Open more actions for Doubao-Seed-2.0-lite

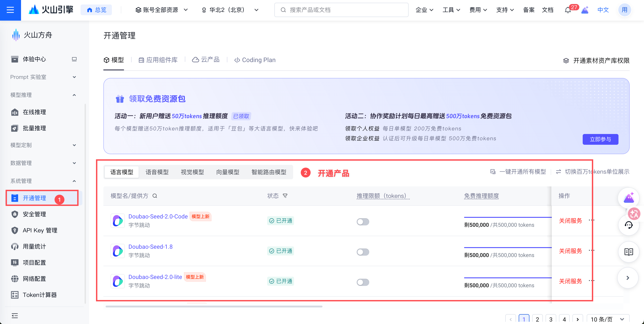[x=591, y=281]
